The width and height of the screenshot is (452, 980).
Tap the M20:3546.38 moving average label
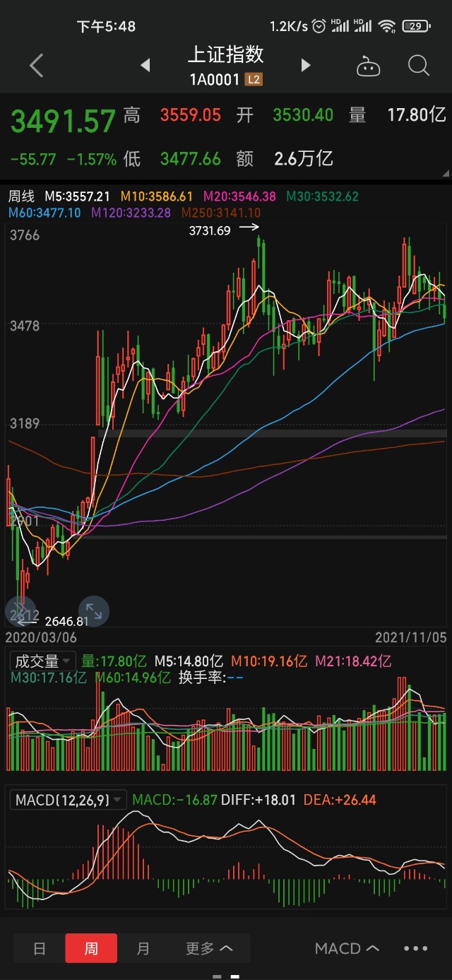pos(239,196)
